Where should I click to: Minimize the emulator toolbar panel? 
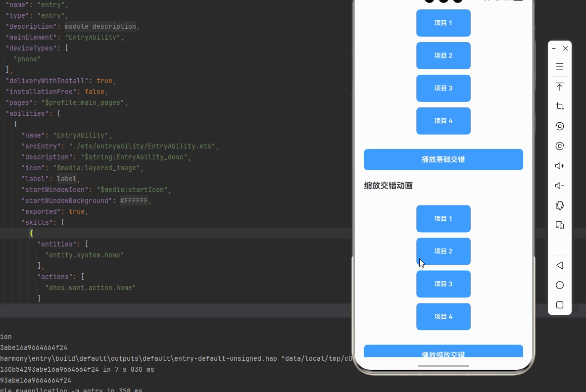pos(554,48)
